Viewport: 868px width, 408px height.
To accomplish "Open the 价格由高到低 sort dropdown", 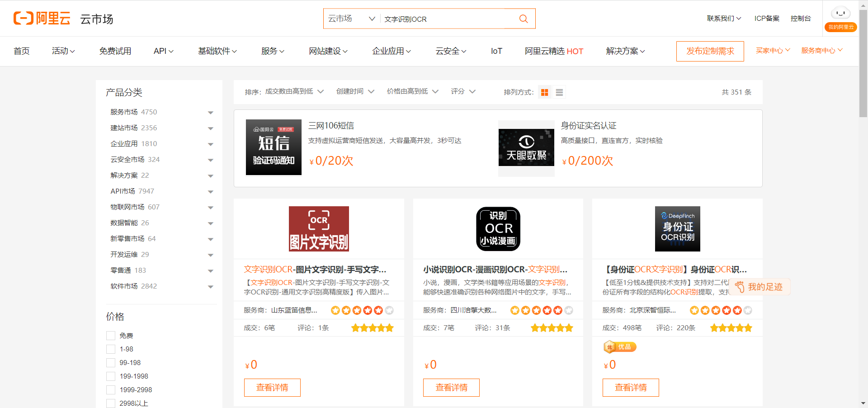I will (x=413, y=91).
